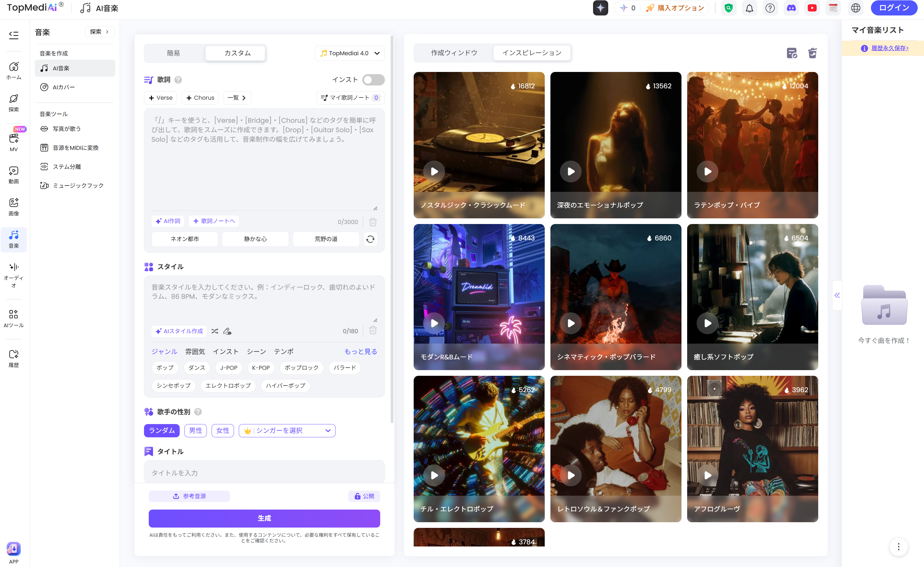Expand the シンガーを選択 singer dropdown

point(287,430)
